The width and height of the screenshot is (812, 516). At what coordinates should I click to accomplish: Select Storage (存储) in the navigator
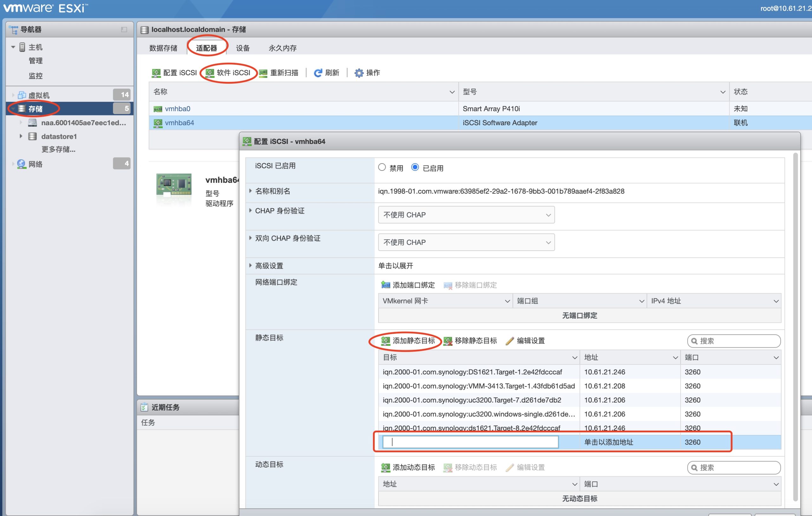coord(69,108)
